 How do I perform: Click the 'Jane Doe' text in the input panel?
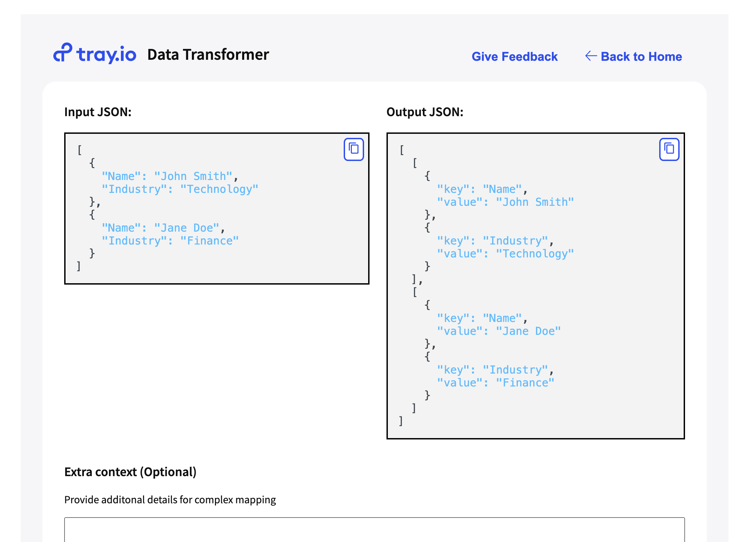(x=188, y=228)
